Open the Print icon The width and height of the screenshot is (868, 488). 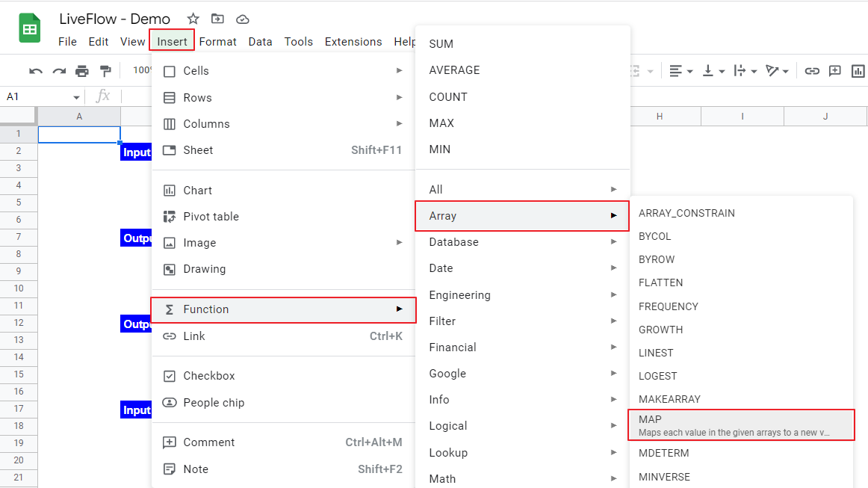(82, 71)
